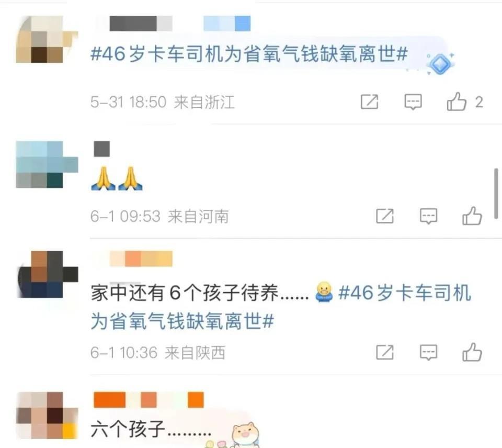
Task: Open the hashtag in the 陕西 comment
Action: tap(281, 307)
